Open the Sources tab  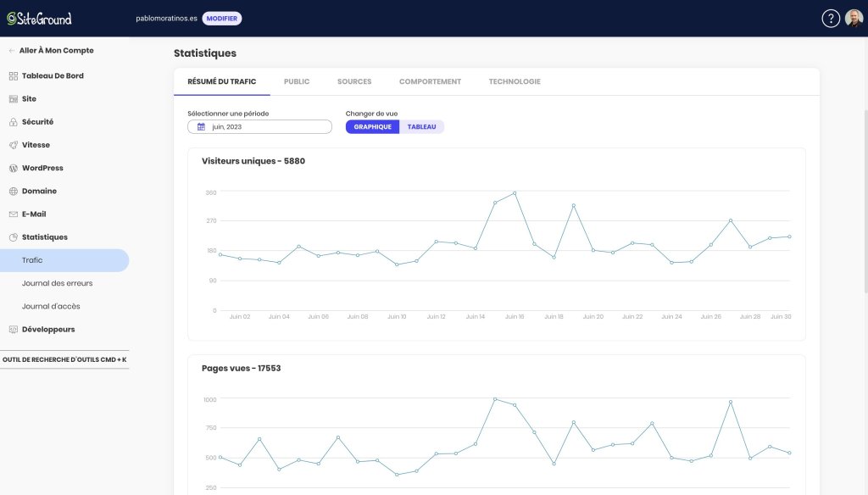(354, 81)
